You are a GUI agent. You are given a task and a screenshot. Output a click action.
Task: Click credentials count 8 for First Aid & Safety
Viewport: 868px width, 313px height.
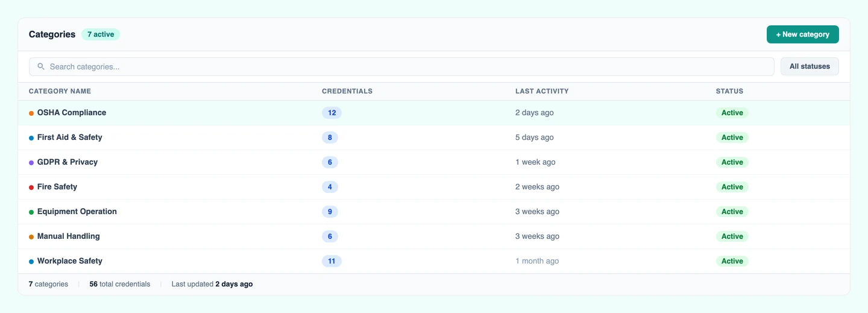coord(330,138)
